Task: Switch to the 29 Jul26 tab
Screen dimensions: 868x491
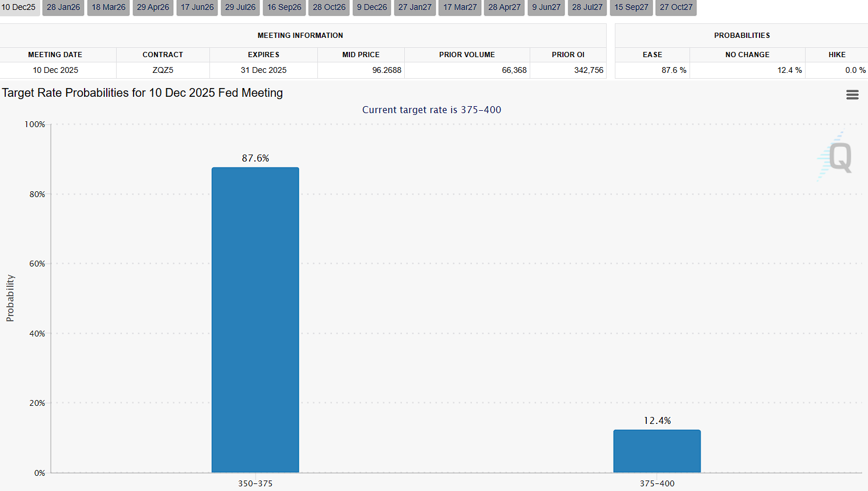Action: point(240,8)
